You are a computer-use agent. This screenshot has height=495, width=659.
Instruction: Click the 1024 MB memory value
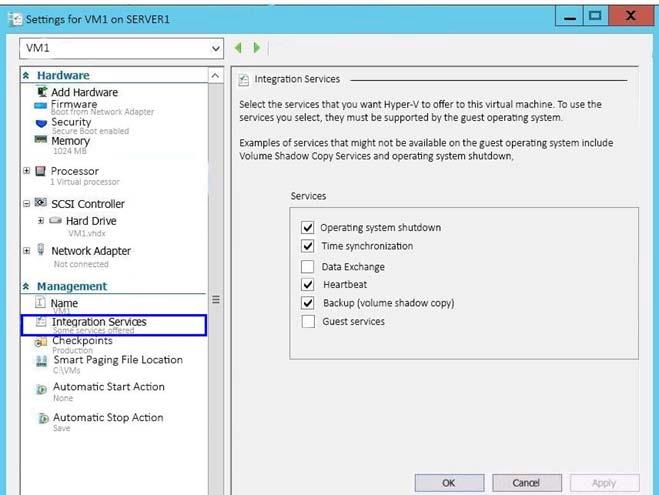click(x=69, y=151)
